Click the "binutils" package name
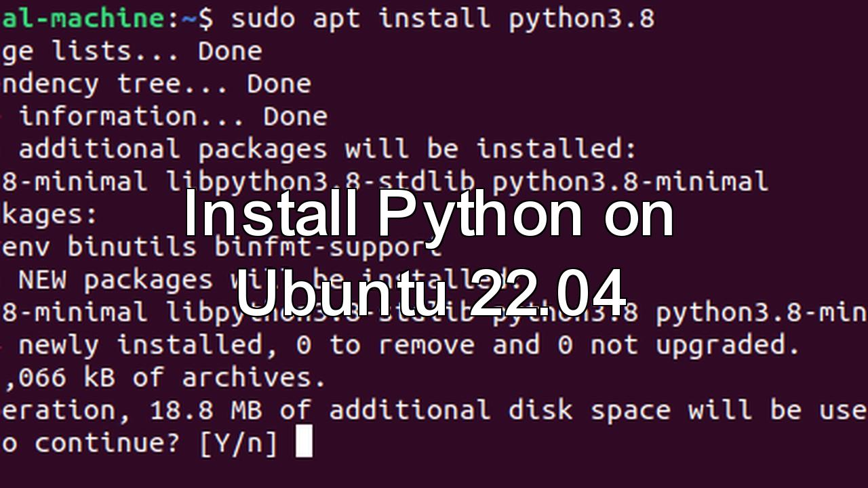The image size is (868, 488). [132, 247]
